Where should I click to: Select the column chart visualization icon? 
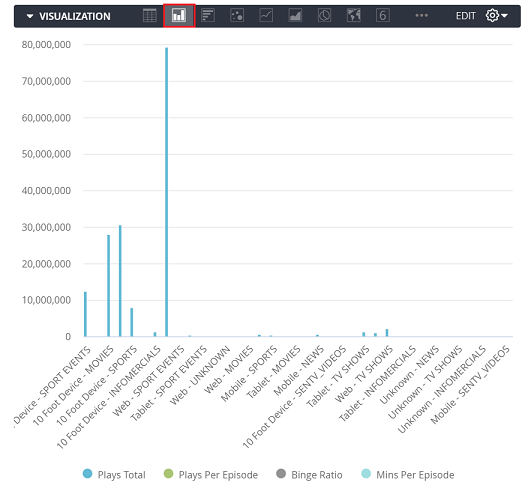[179, 16]
